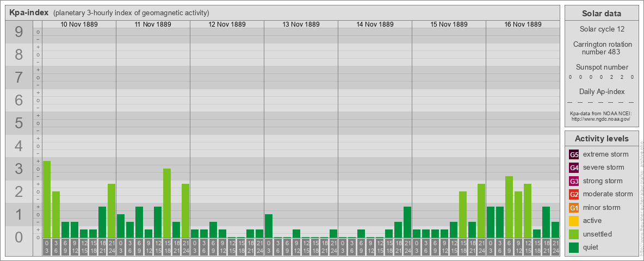Screen dimensions: 644x261
Task: Click the G3 strong storm legend icon
Action: (x=574, y=181)
